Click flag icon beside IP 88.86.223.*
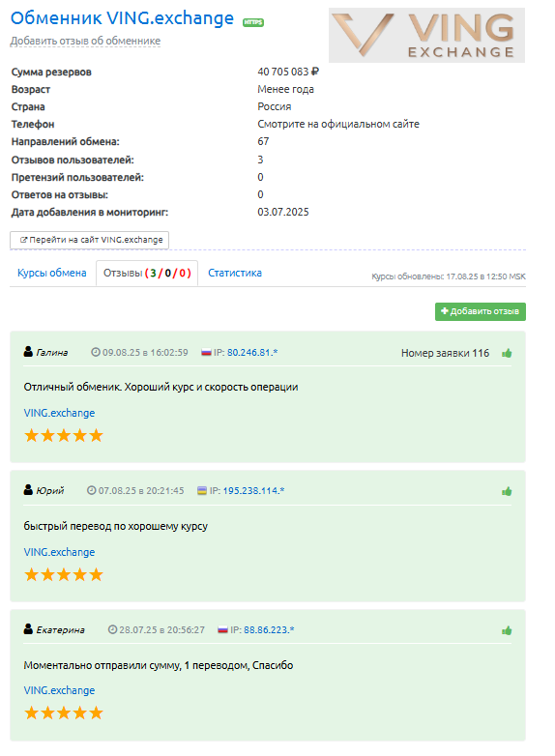This screenshot has height=756, width=555. (222, 629)
